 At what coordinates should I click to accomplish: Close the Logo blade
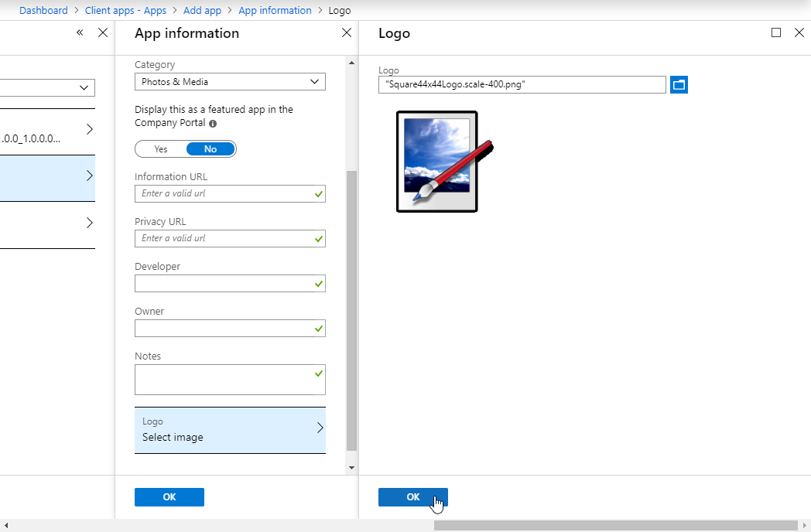coord(799,33)
